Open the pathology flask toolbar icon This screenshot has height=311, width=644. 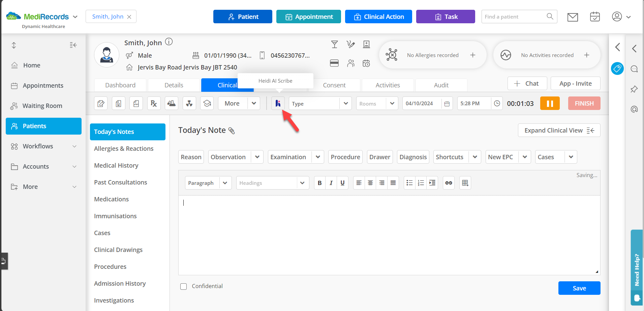[172, 103]
